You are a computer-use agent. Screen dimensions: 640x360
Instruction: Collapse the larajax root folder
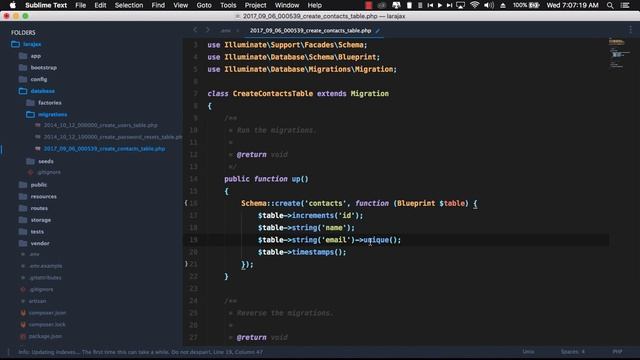tap(27, 44)
